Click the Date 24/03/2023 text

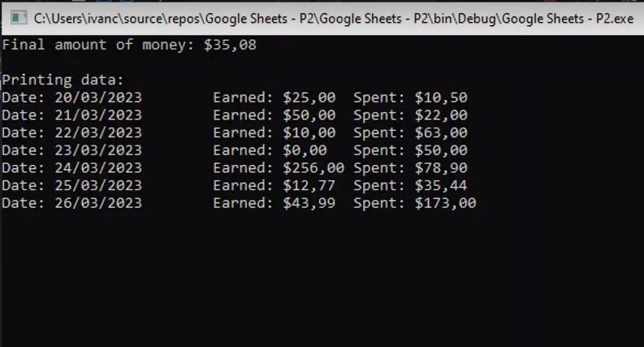pyautogui.click(x=72, y=167)
